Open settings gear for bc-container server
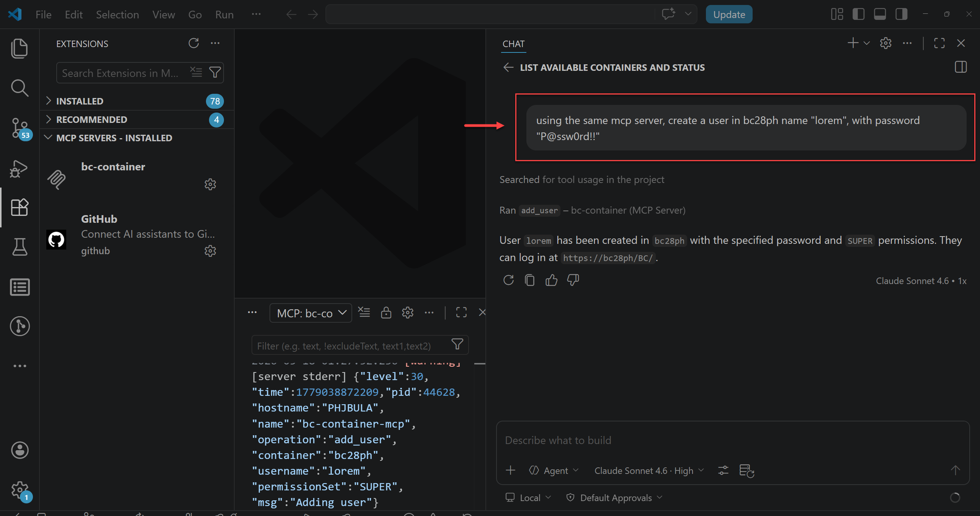 pos(210,185)
